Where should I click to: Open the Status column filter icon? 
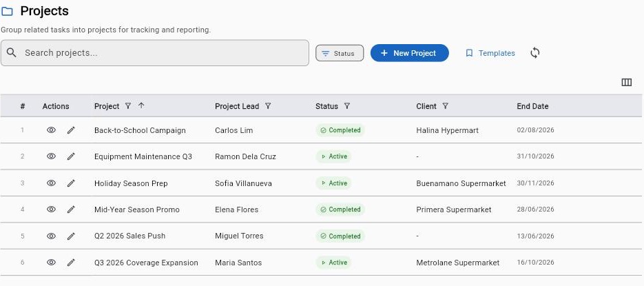[x=346, y=106]
